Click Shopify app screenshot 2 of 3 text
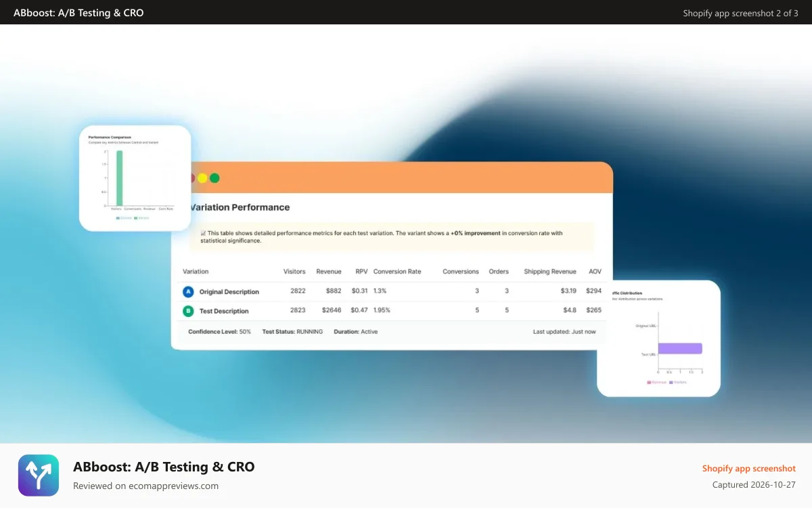812x508 pixels. tap(740, 13)
